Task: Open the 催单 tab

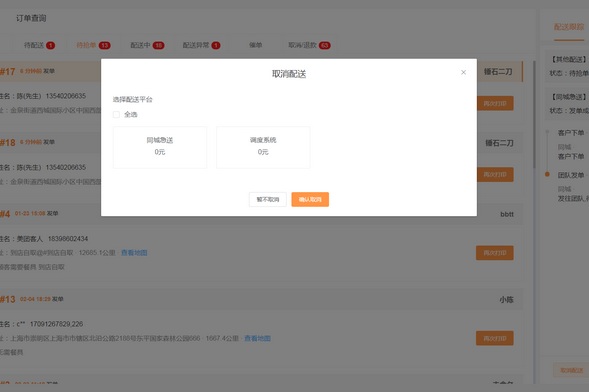Action: coord(255,45)
